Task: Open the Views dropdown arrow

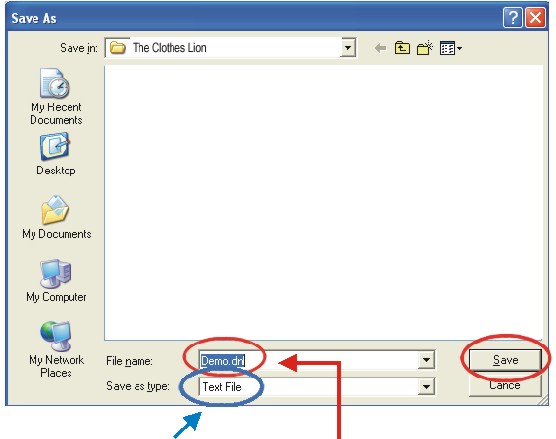Action: pos(459,48)
